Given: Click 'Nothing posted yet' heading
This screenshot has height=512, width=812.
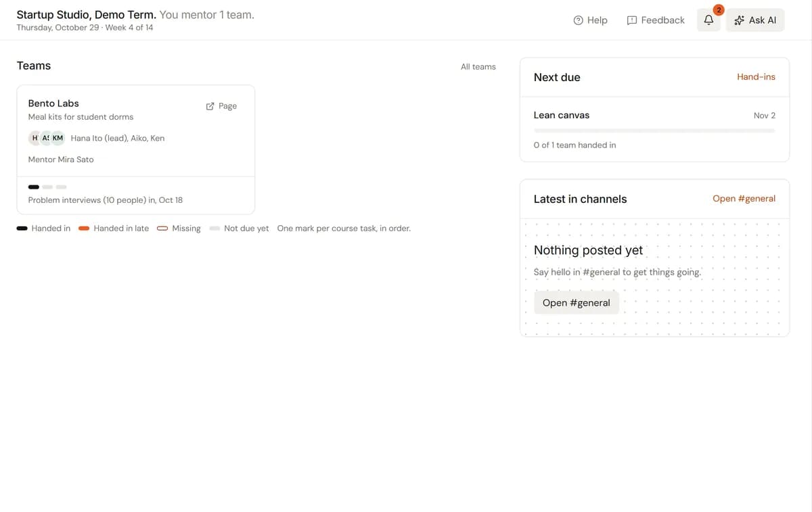Looking at the screenshot, I should [588, 250].
